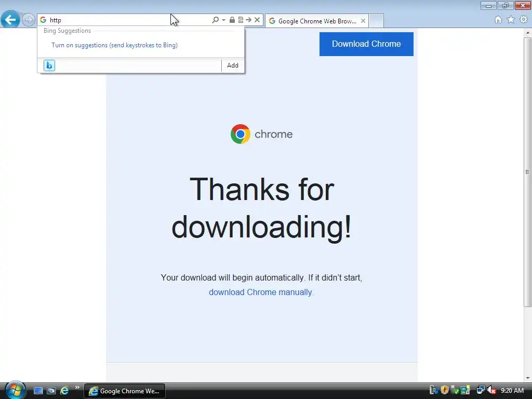
Task: Stop loading with the address bar X
Action: click(257, 20)
